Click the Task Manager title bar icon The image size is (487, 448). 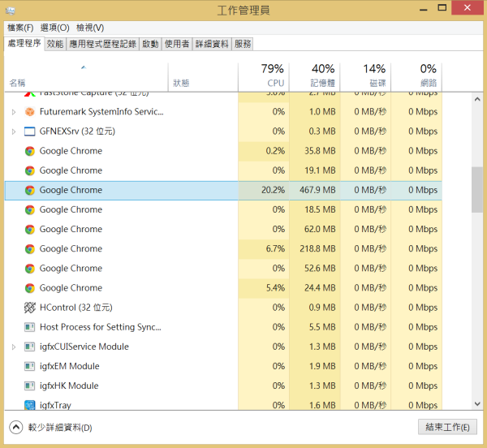coord(11,11)
